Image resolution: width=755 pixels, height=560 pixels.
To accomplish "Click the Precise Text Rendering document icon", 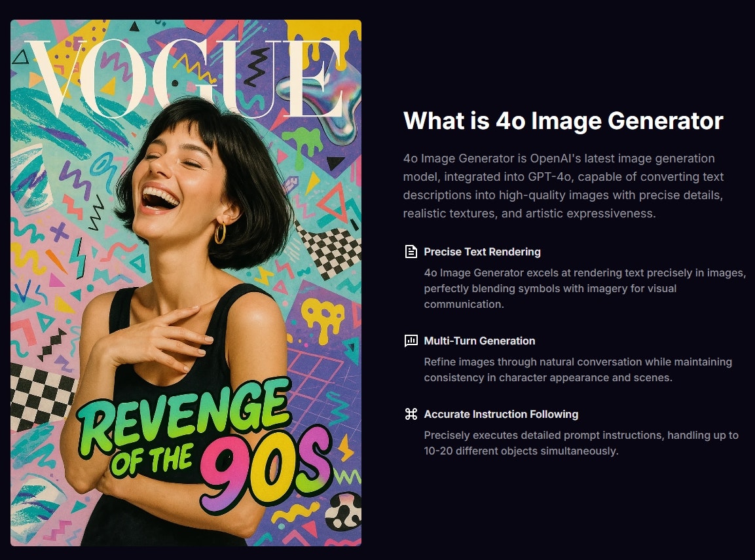I will [411, 252].
